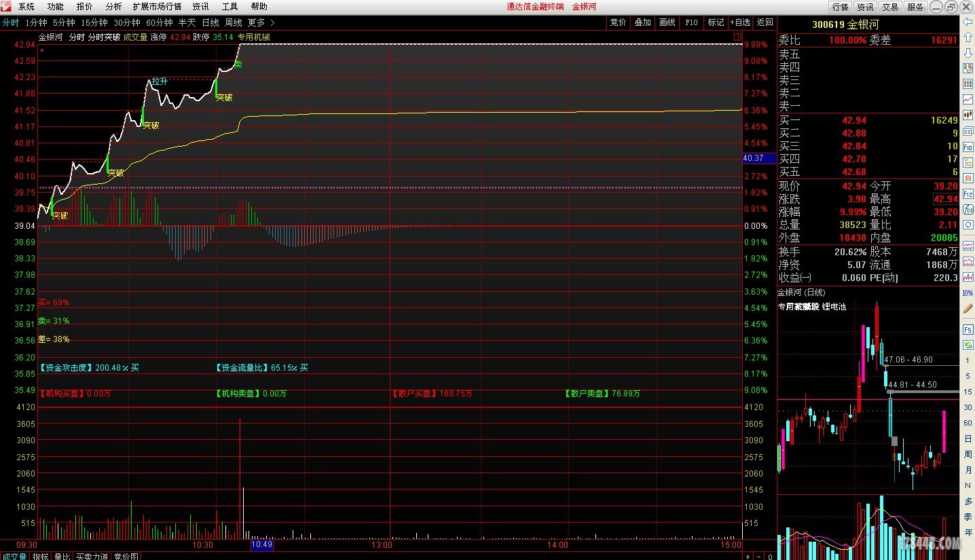Image resolution: width=975 pixels, height=560 pixels.
Task: Switch to the 成交量 bottom tab
Action: [14, 556]
